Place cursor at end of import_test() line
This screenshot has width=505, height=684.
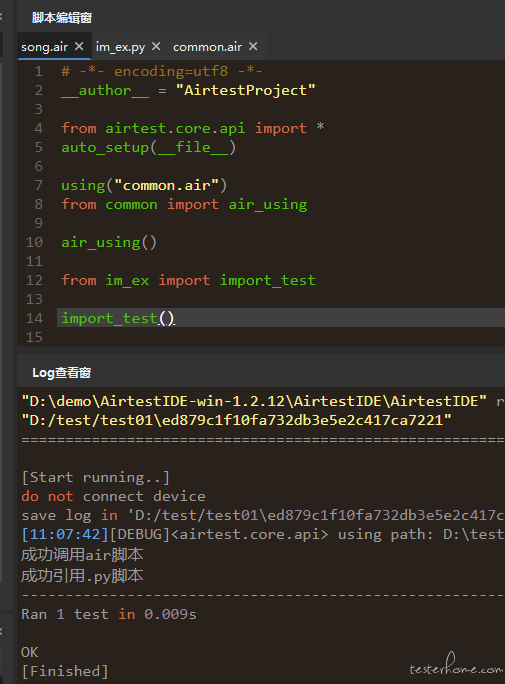175,318
